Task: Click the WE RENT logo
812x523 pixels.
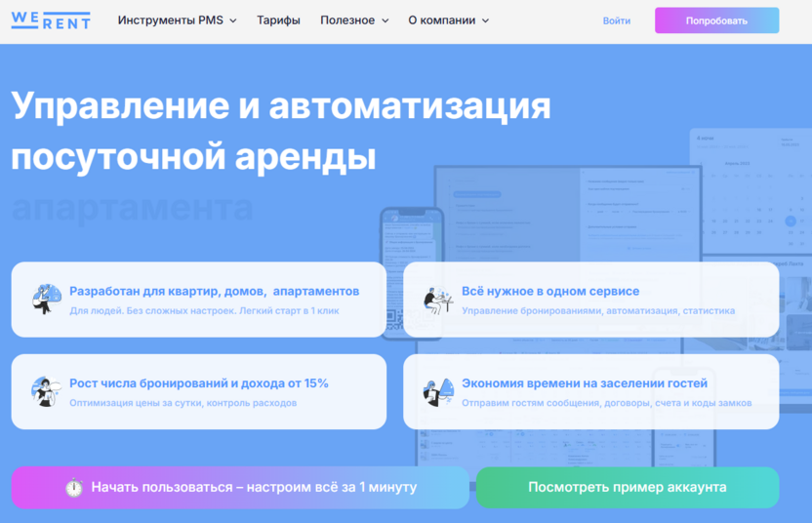Action: 51,20
